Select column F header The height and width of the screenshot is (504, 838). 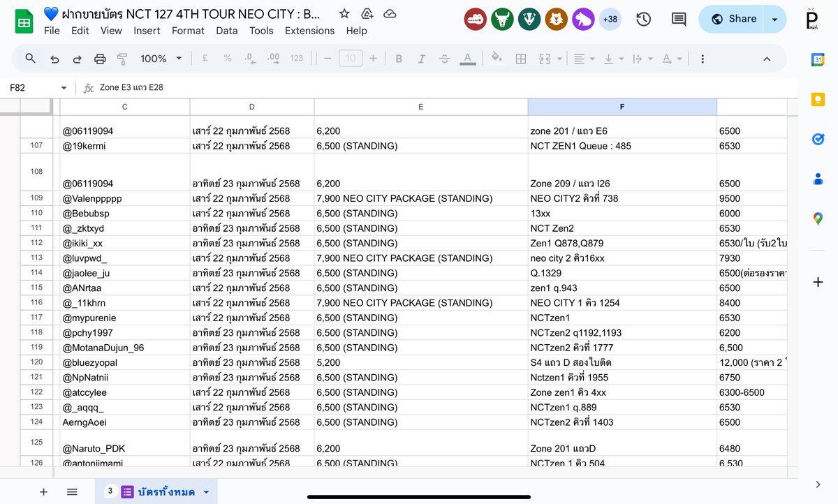622,107
